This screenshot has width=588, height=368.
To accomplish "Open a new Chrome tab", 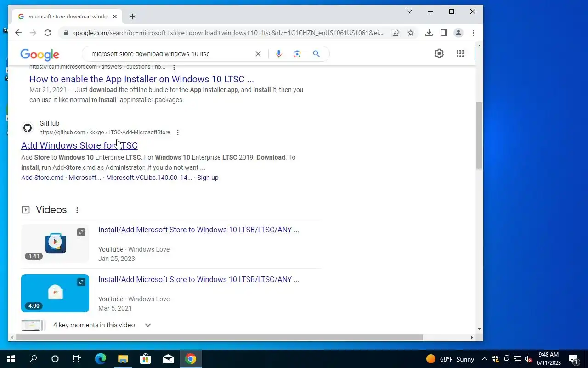I will tap(132, 17).
